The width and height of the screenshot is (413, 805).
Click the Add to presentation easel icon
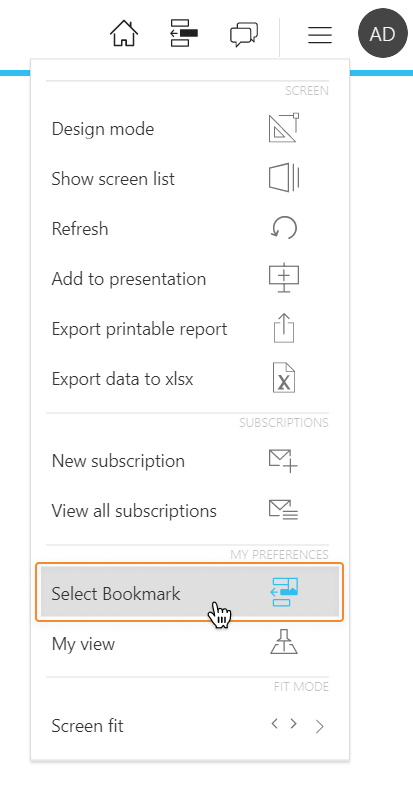click(284, 278)
